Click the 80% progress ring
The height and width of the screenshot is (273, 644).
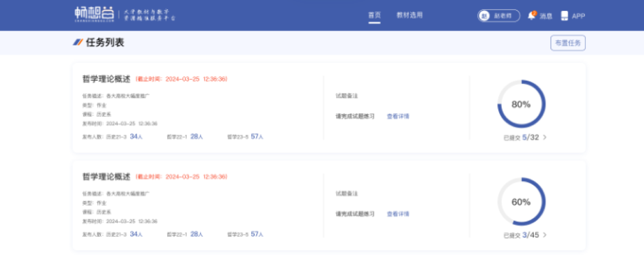pyautogui.click(x=521, y=104)
